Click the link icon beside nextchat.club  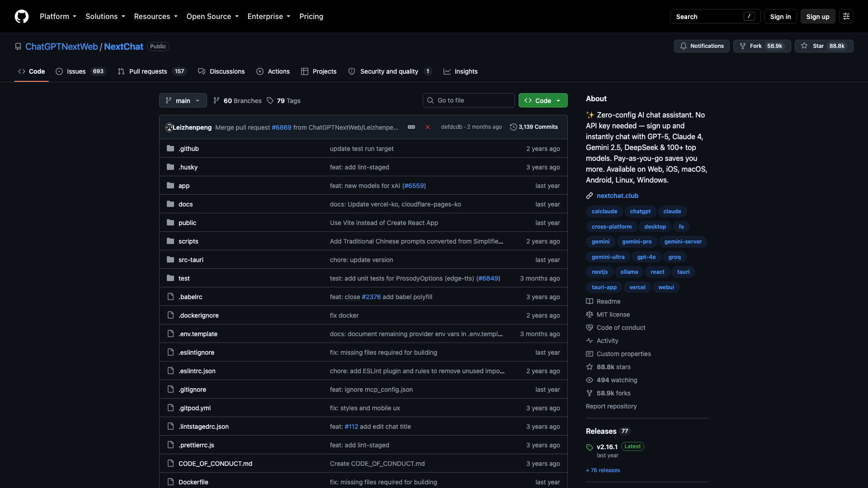590,196
